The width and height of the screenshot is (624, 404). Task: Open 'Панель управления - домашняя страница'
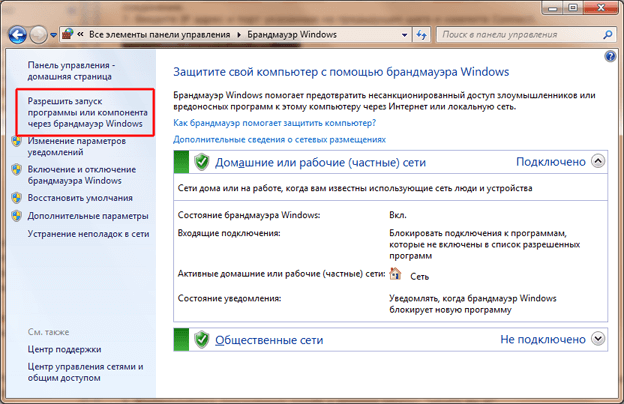[x=71, y=71]
